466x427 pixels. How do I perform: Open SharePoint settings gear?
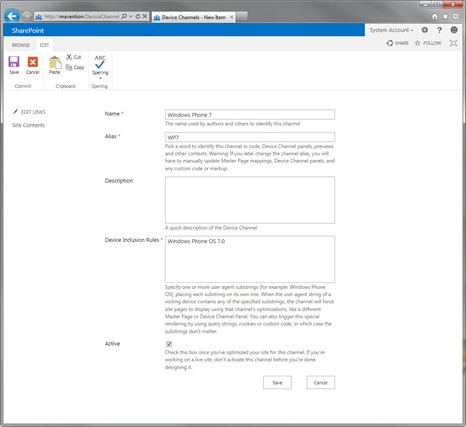coord(425,30)
